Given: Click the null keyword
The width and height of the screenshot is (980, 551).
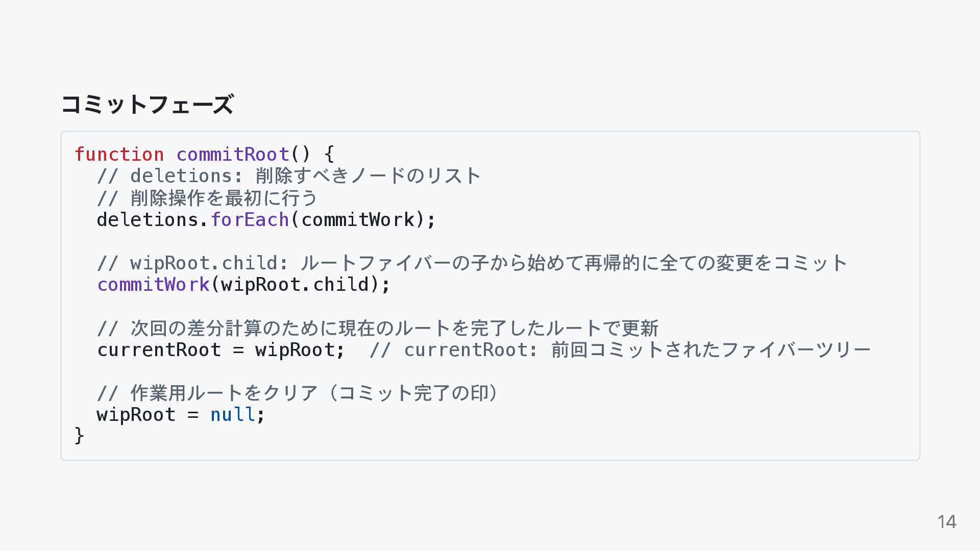Looking at the screenshot, I should coord(233,414).
